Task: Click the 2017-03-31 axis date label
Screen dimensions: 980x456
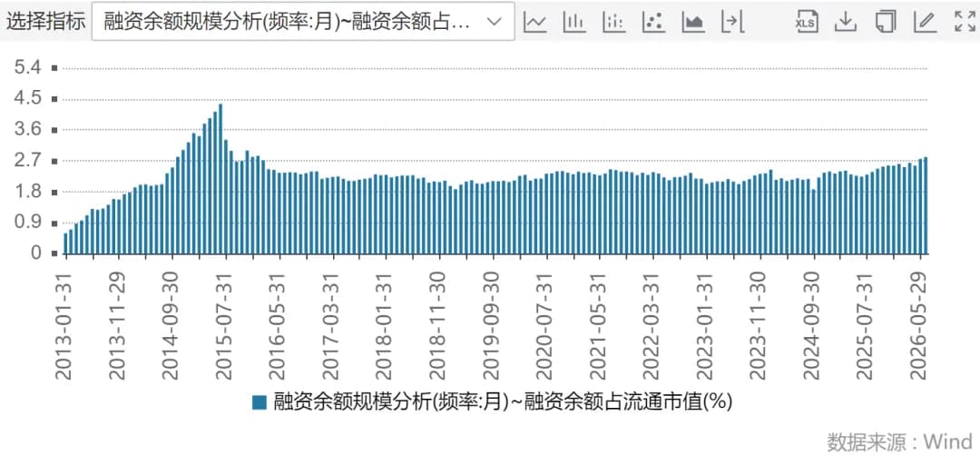Action: 331,326
